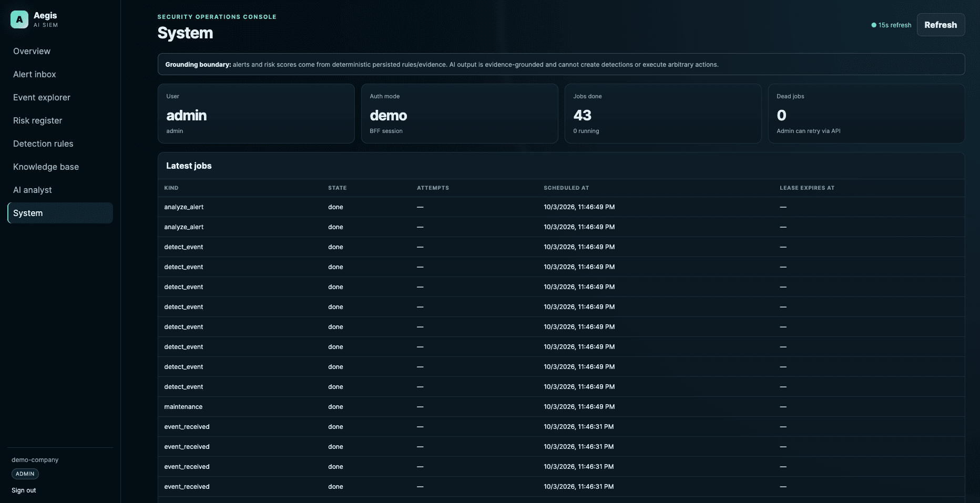Open Event explorer in sidebar
Image resolution: width=980 pixels, height=503 pixels.
click(60, 97)
